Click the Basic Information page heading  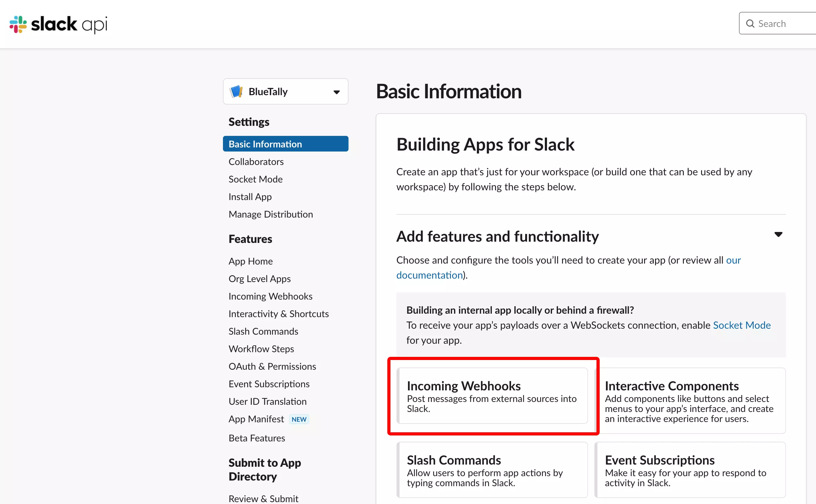coord(449,91)
